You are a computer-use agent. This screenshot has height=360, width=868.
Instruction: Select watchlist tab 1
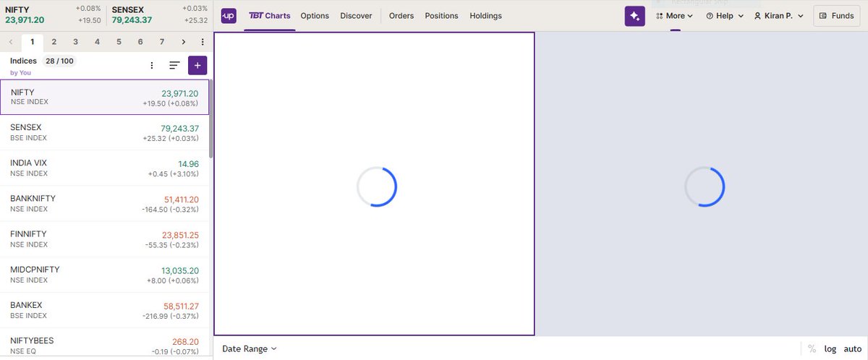click(32, 42)
